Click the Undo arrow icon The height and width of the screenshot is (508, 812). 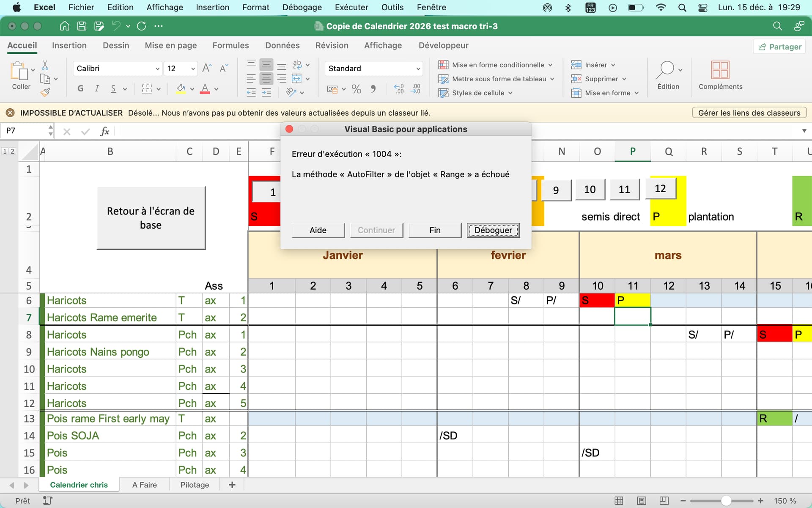pos(116,26)
